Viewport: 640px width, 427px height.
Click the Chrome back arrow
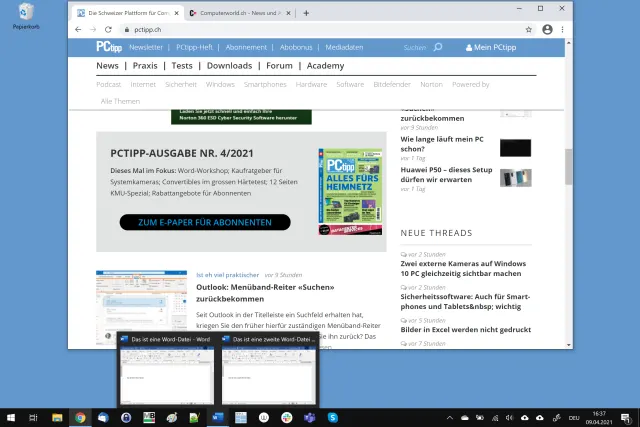[x=78, y=29]
